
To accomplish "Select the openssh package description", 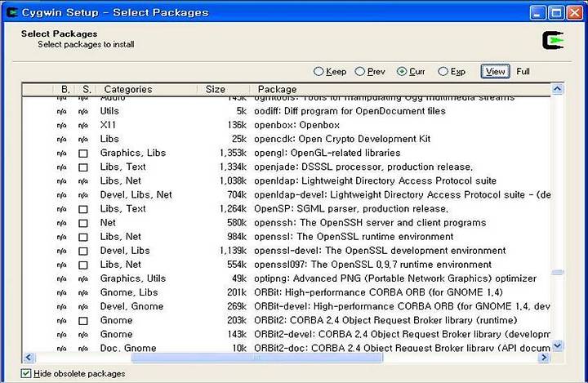I will 370,222.
